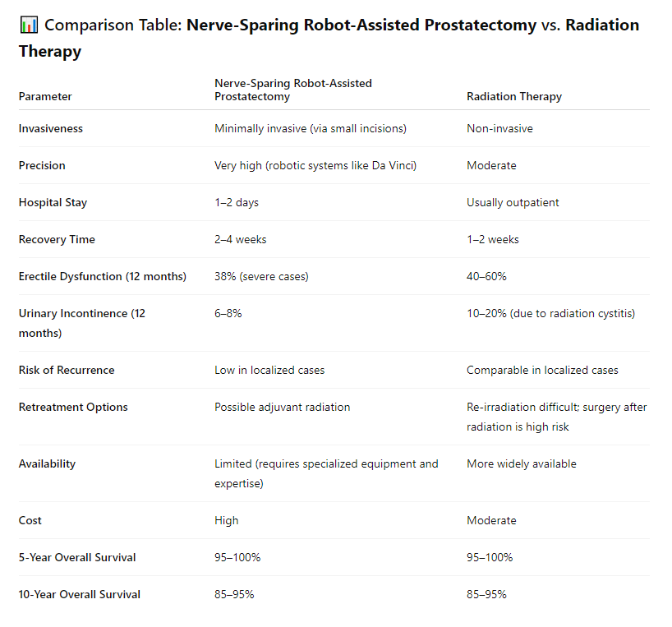Screen dimensions: 672x627
Task: Select the Availability row label
Action: [x=47, y=463]
